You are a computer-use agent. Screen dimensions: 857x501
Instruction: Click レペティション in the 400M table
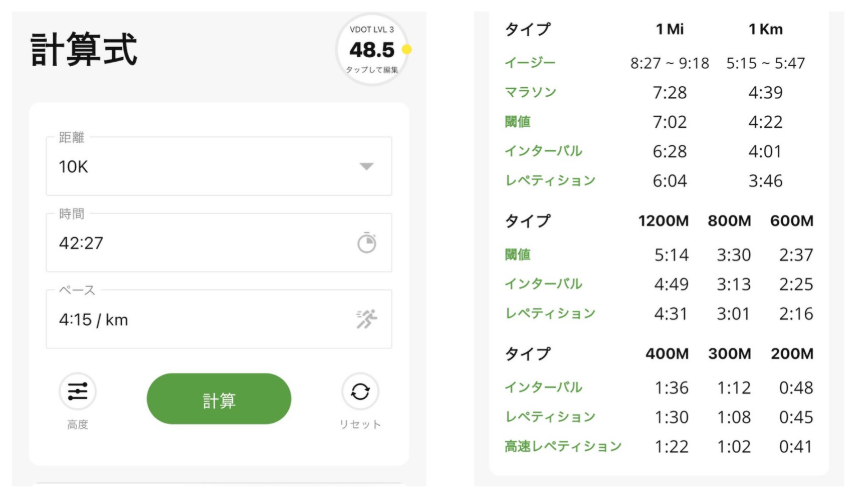click(x=550, y=416)
